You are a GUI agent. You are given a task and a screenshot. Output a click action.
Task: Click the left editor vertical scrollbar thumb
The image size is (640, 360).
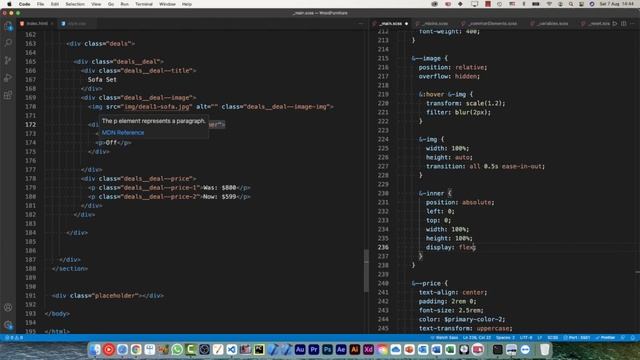pyautogui.click(x=366, y=270)
